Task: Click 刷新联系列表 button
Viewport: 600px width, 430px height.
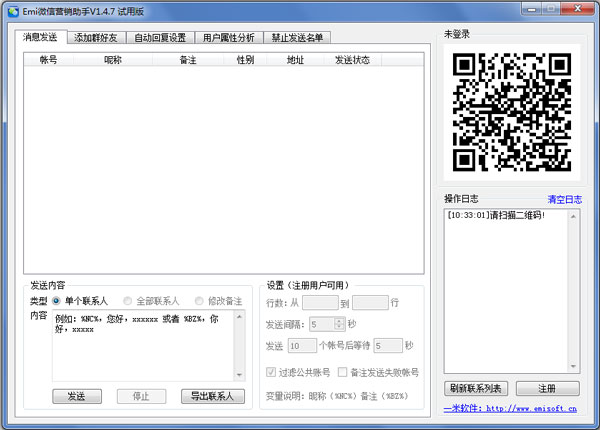Action: click(476, 389)
